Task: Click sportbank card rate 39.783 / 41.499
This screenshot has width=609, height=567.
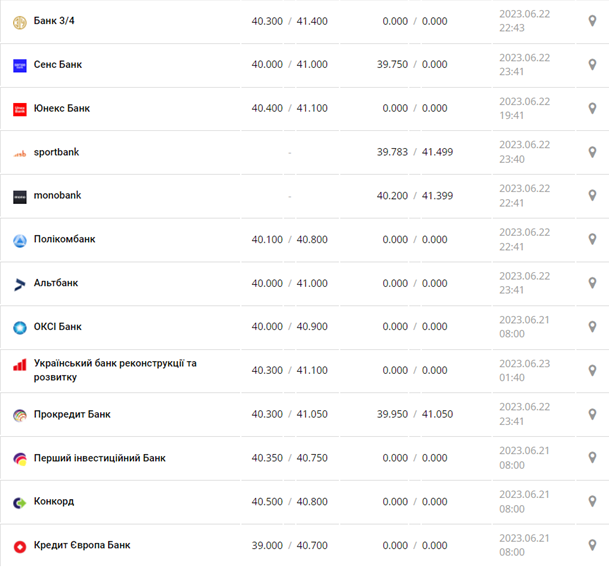Action: coord(415,152)
